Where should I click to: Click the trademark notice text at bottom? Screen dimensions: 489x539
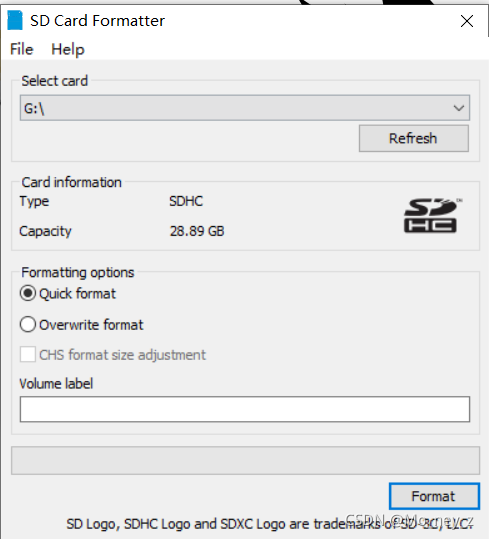tap(270, 524)
